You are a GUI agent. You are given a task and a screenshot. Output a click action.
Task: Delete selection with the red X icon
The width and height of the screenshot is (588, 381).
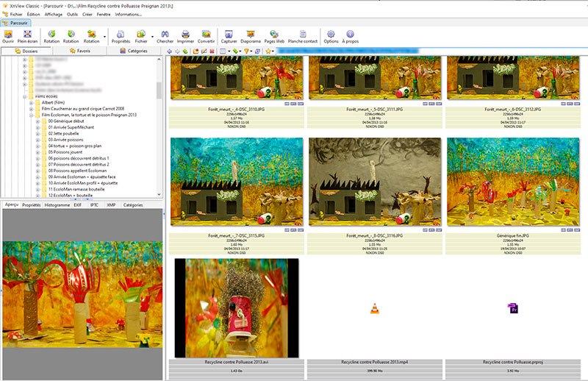pyautogui.click(x=212, y=51)
